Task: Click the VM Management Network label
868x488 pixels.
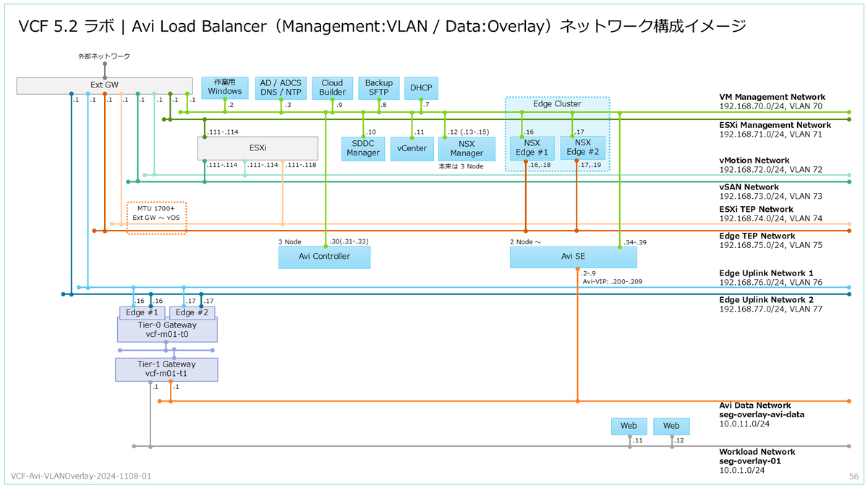Action: 772,97
